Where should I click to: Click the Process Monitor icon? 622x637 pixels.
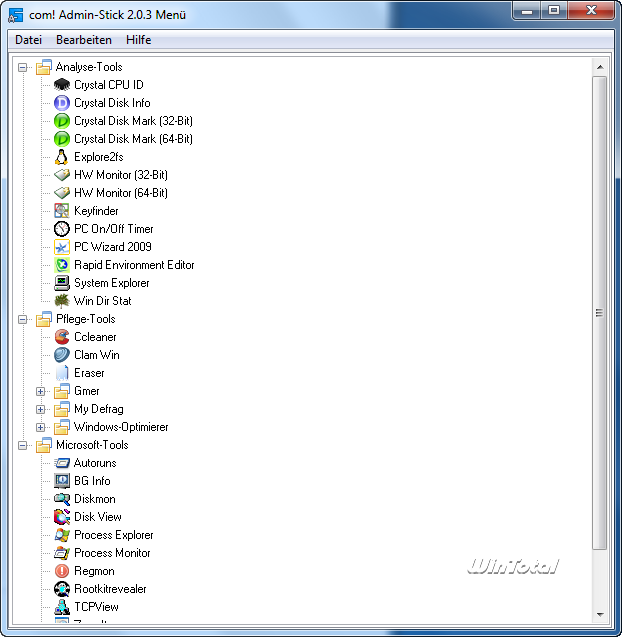pos(62,553)
